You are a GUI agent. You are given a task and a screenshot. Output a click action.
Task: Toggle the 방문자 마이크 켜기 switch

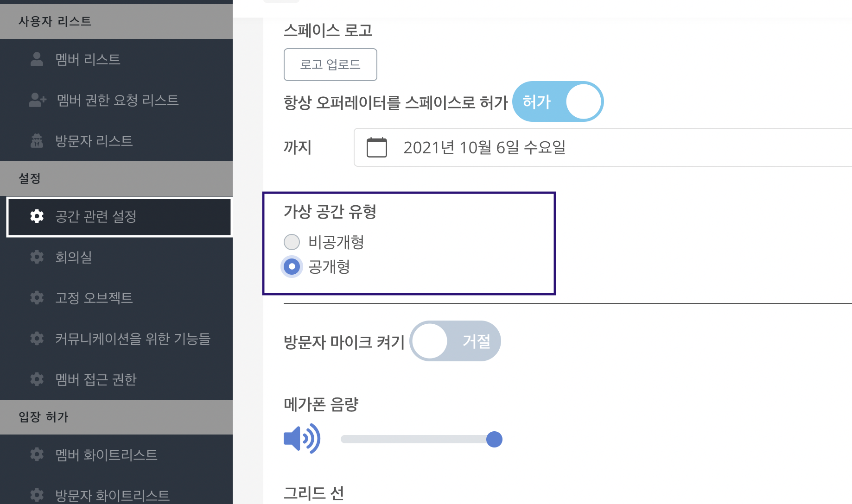point(455,341)
